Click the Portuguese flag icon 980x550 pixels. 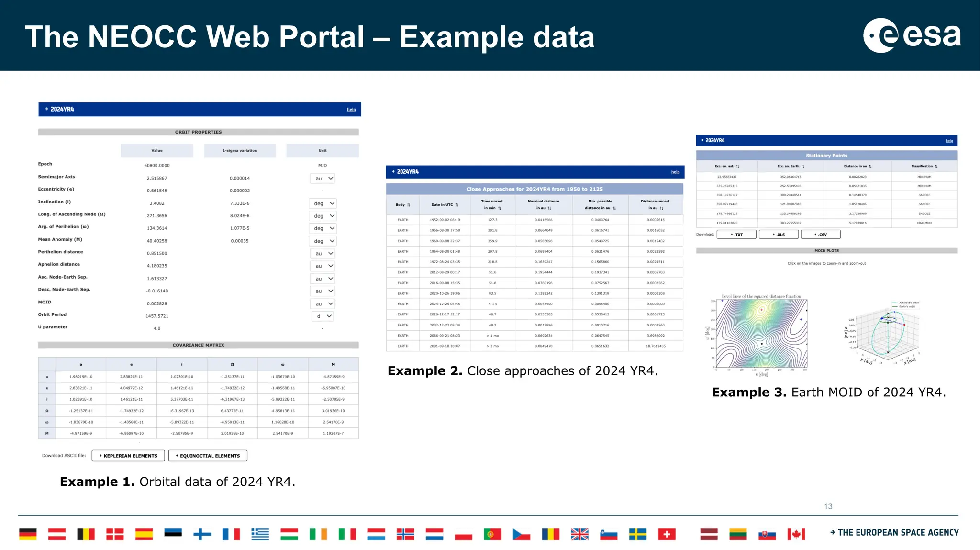click(x=492, y=534)
